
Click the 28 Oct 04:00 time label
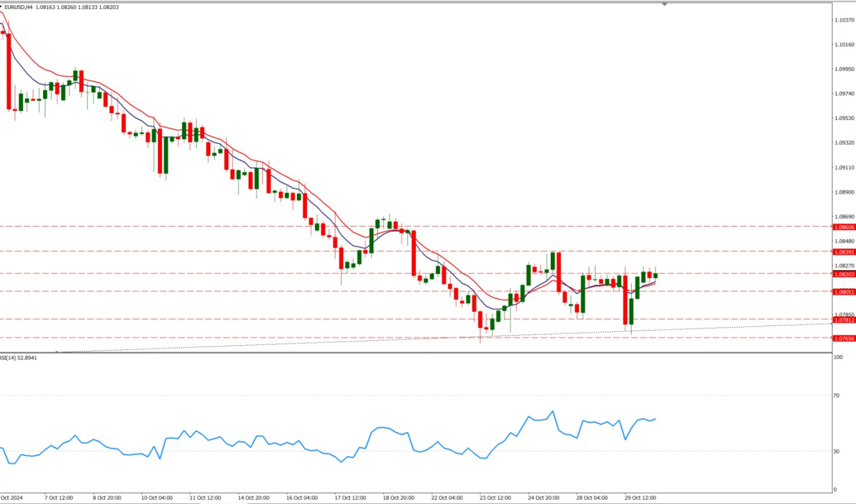(592, 498)
